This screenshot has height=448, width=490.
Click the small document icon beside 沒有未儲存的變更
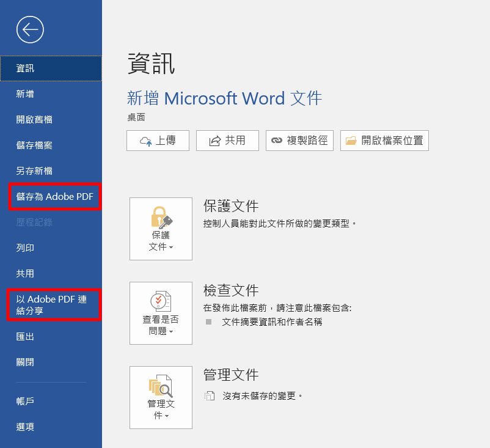click(210, 396)
